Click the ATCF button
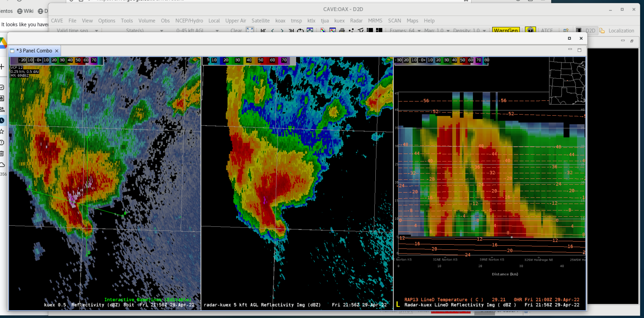Screen dimensions: 644x318 click(x=547, y=31)
